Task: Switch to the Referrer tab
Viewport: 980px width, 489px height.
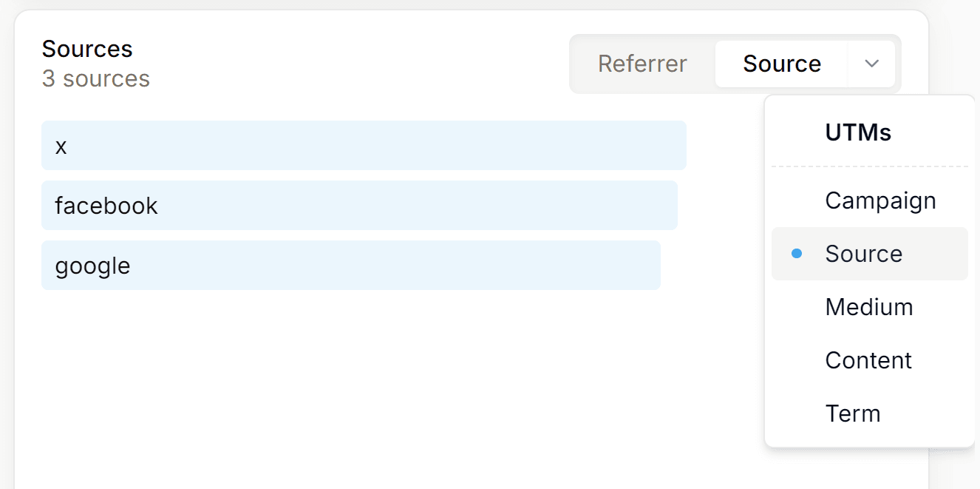Action: tap(642, 64)
